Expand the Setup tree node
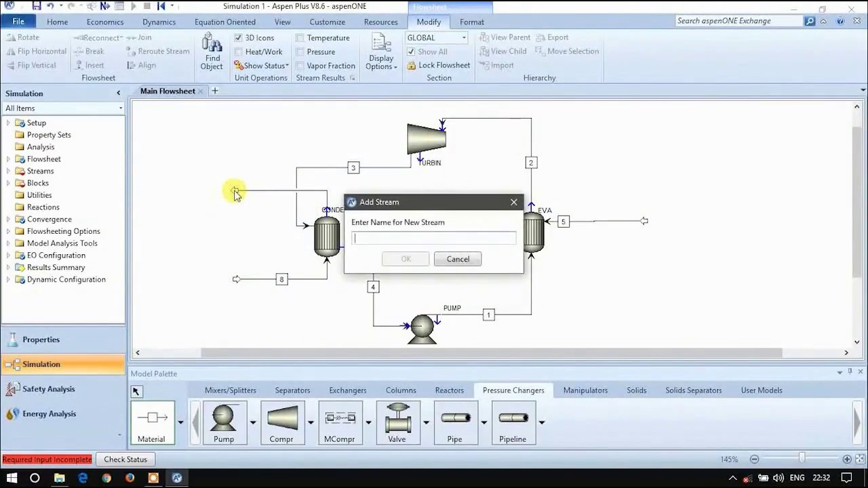 (x=8, y=123)
